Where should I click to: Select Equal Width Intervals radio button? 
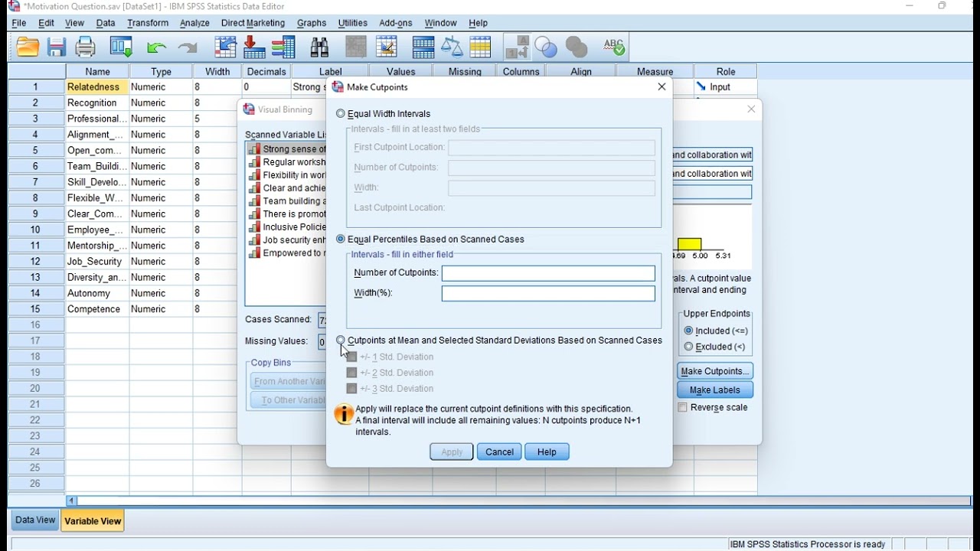tap(341, 113)
